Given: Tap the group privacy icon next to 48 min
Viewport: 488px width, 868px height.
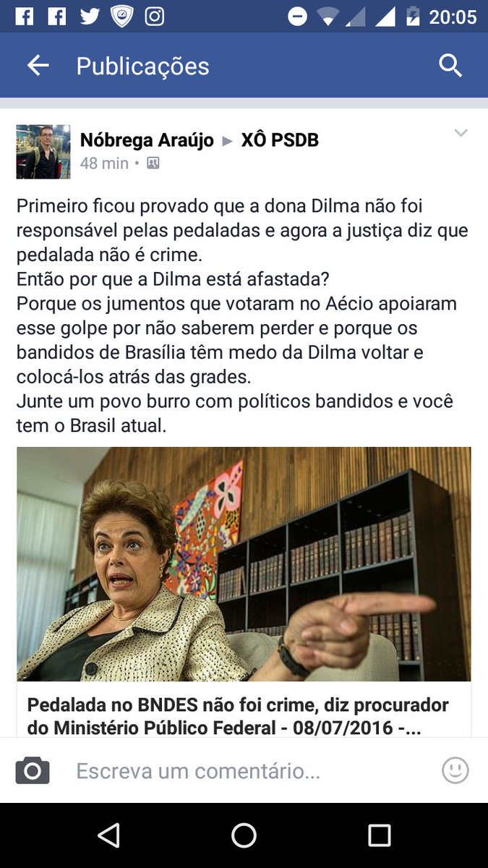Looking at the screenshot, I should point(153,163).
